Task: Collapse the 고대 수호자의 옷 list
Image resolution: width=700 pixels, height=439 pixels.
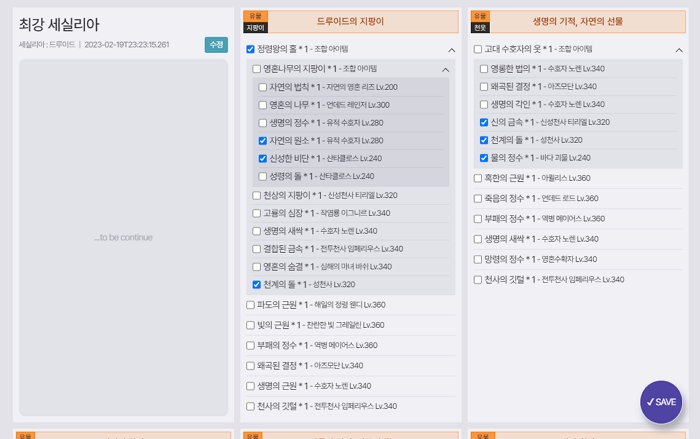Action: click(676, 49)
